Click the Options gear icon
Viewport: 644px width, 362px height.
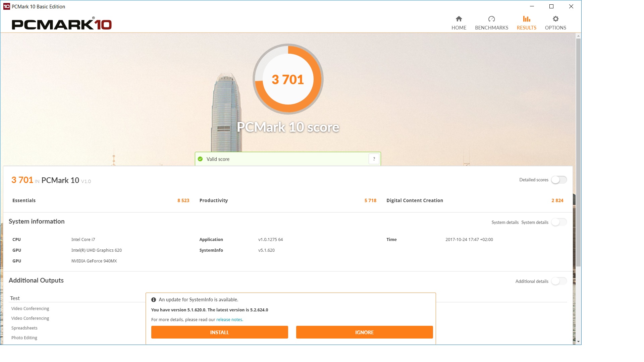[555, 19]
